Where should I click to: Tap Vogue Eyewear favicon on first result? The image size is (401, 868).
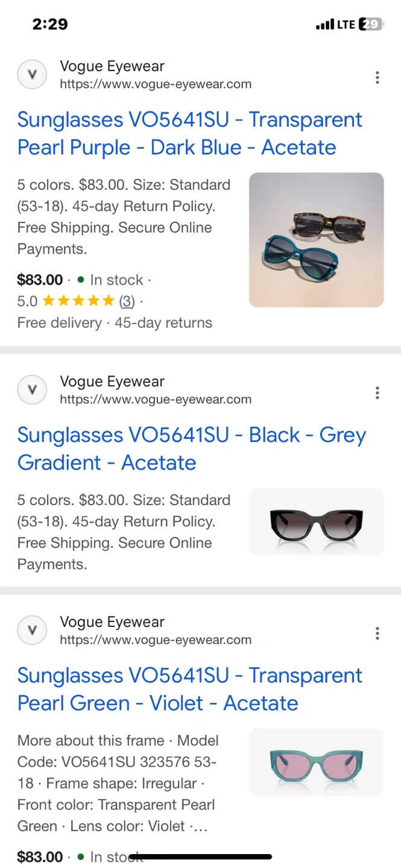[33, 75]
